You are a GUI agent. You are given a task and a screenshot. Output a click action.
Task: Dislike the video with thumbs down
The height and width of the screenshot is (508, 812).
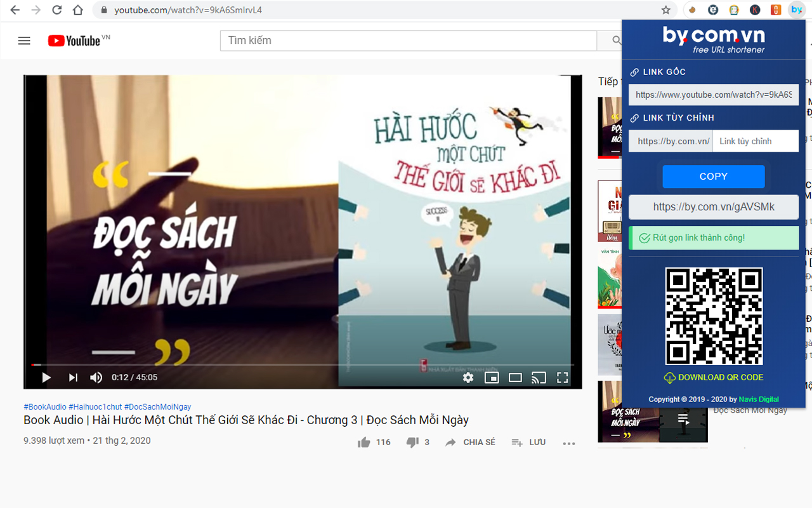point(412,442)
